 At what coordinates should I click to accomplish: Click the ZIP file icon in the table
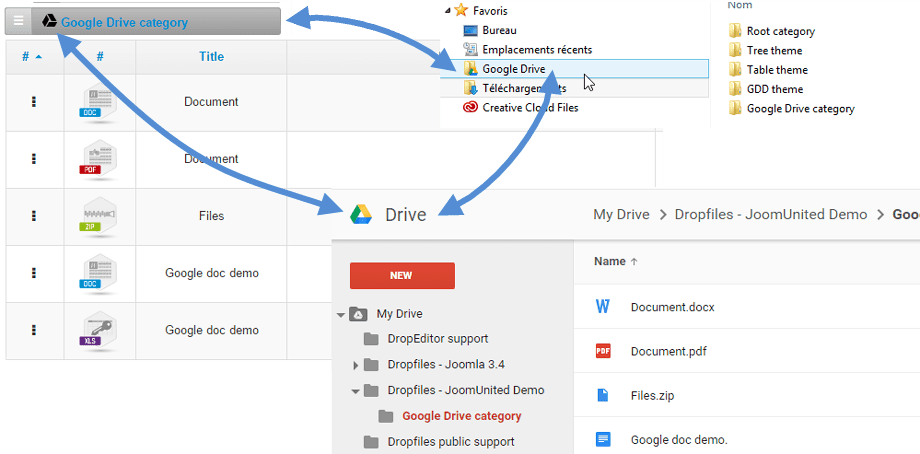(x=99, y=216)
